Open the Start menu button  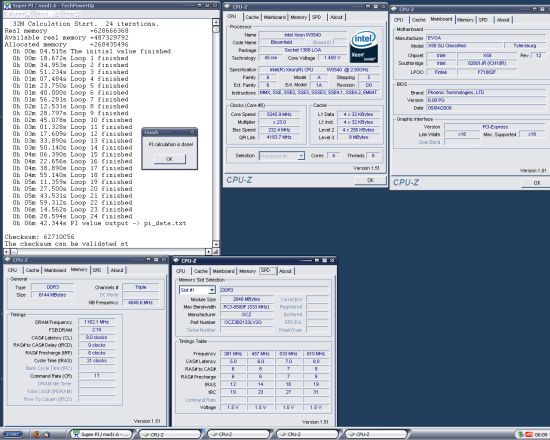[13, 434]
